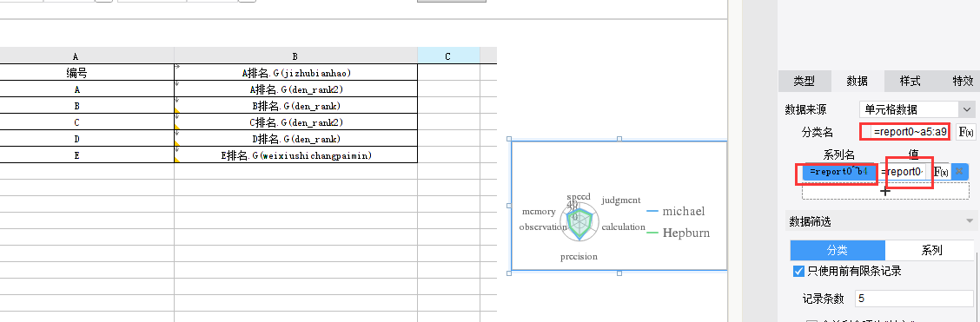The image size is (980, 322).
Task: Click cell B排名.G(den_rank)
Action: coord(295,106)
